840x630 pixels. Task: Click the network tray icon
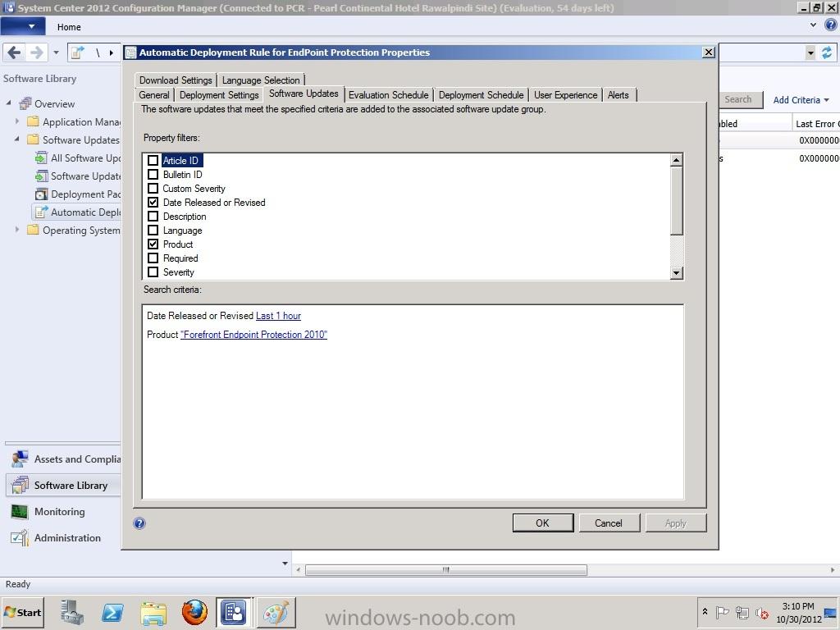click(742, 612)
